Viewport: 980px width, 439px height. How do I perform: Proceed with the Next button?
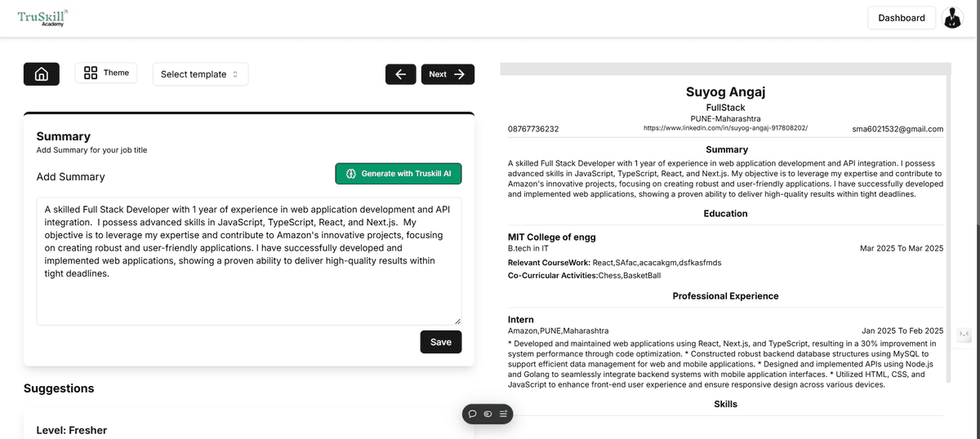click(448, 74)
